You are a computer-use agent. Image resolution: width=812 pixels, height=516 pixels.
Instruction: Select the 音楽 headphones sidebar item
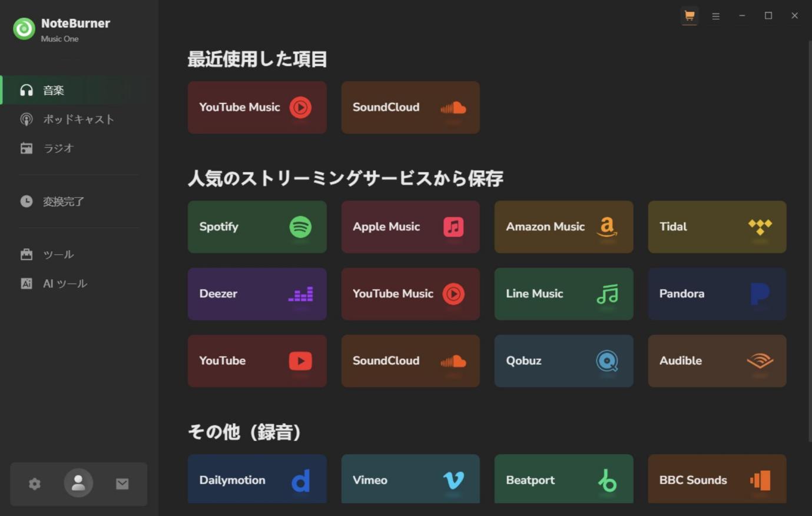tap(79, 90)
